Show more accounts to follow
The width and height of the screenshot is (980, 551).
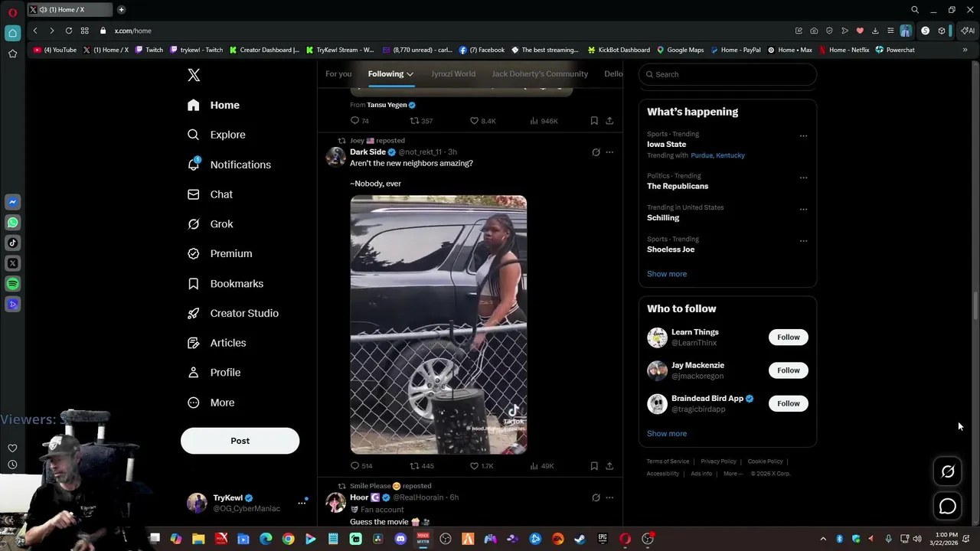[667, 433]
